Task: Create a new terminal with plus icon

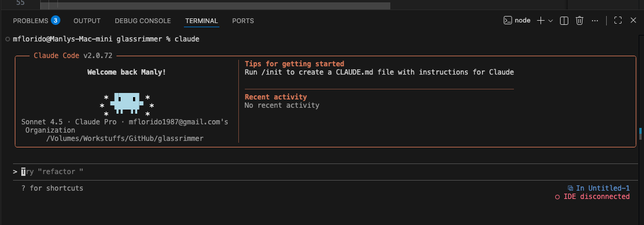Action: (x=541, y=21)
